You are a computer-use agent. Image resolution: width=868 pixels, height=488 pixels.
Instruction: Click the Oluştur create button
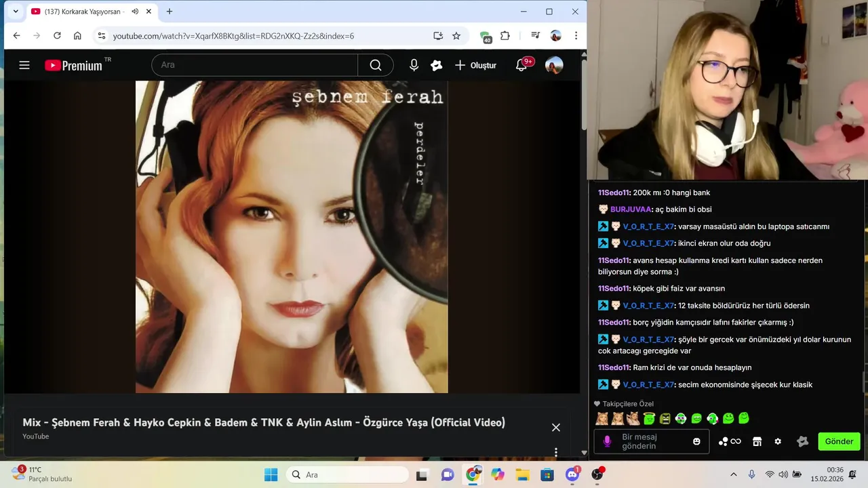tap(475, 65)
